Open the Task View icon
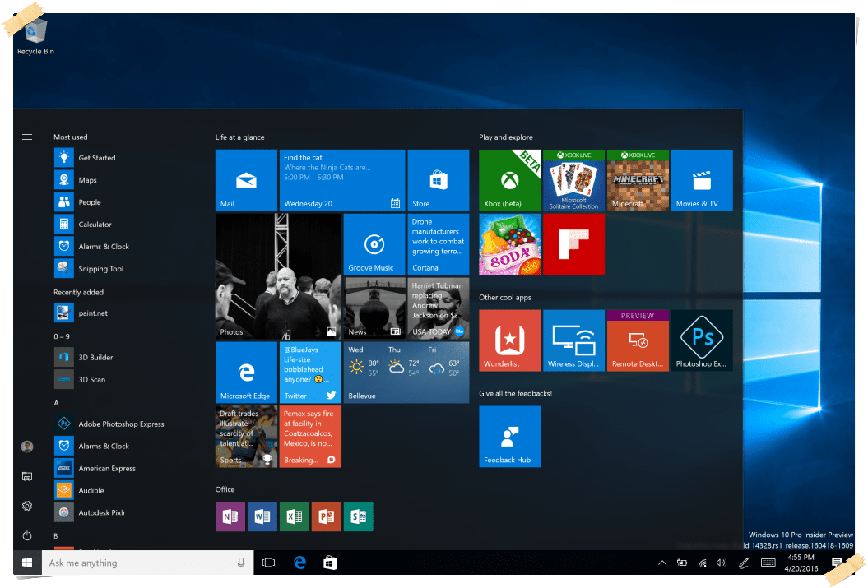The image size is (868, 588). point(268,563)
